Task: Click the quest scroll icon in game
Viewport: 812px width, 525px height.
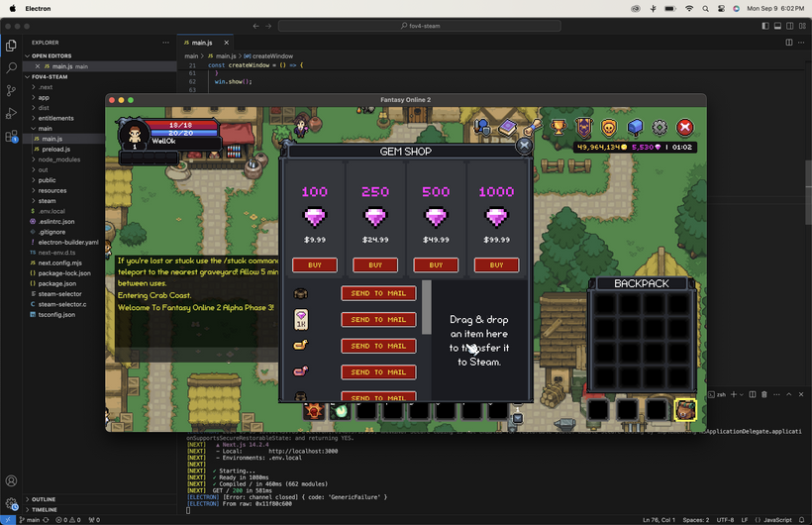Action: pyautogui.click(x=533, y=127)
